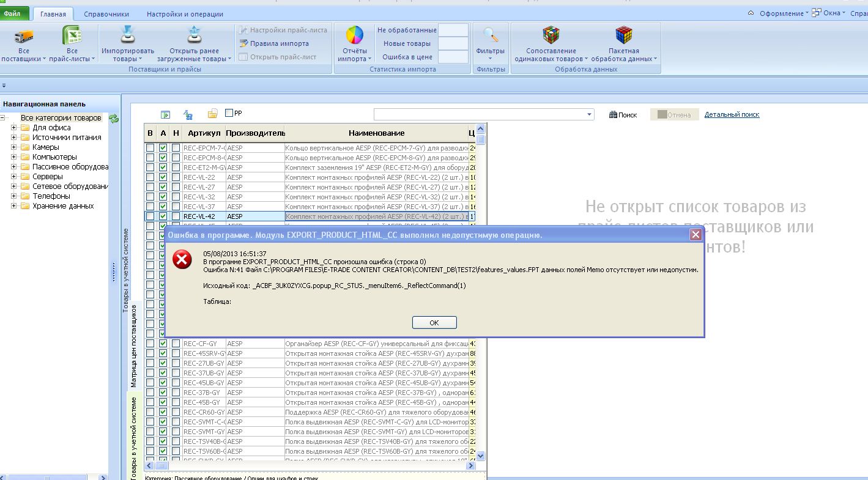Click OK in the error dialog
Viewport: 868px width, 480px height.
click(x=434, y=322)
